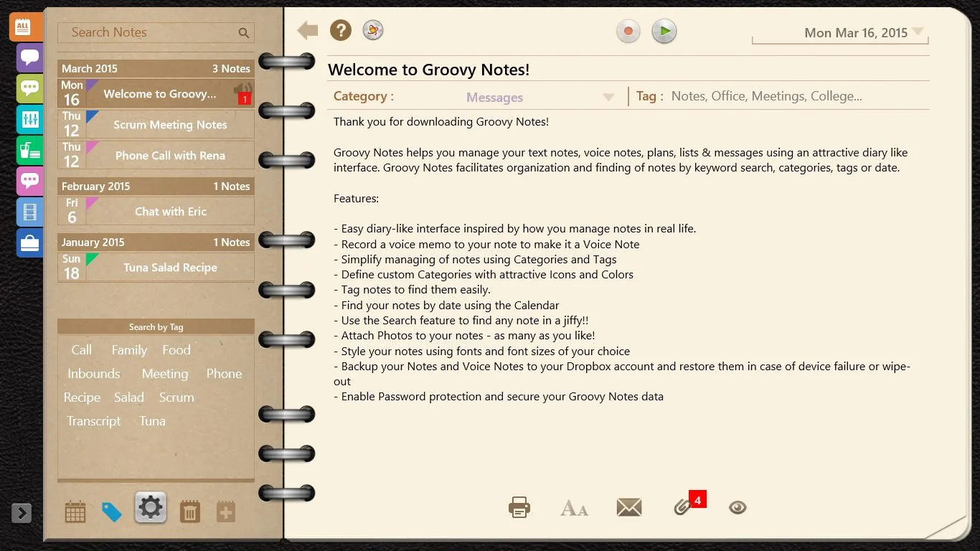Click the Search by Tag header

point(156,326)
